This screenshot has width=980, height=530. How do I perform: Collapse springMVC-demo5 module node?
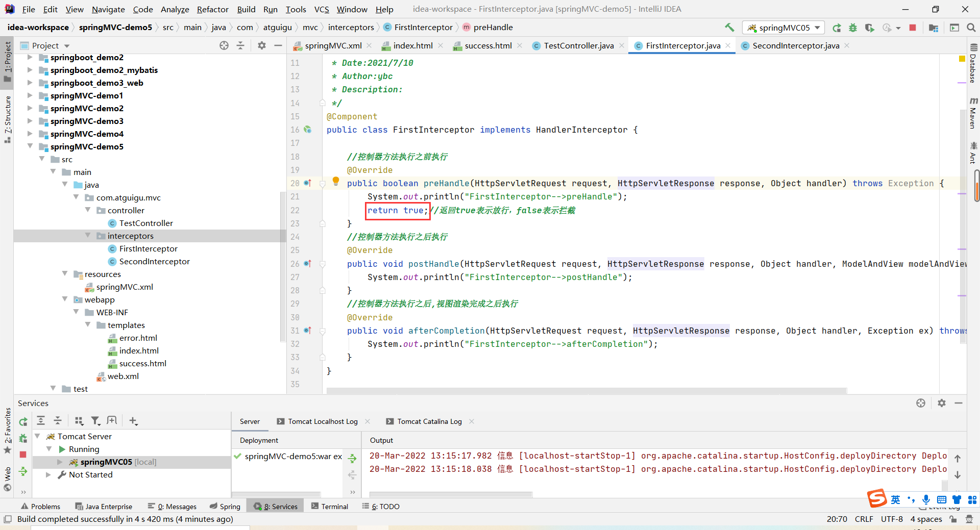[30, 146]
